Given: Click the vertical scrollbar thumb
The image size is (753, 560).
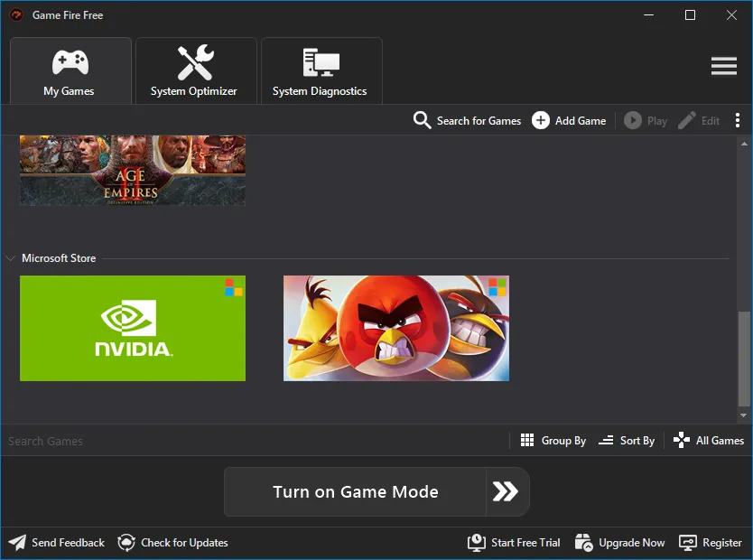Looking at the screenshot, I should click(x=744, y=359).
